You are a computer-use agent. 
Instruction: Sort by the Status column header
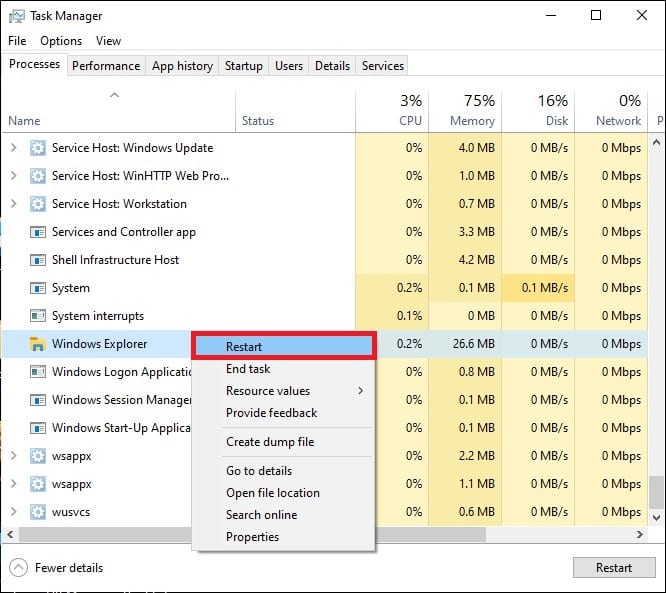tap(295, 111)
